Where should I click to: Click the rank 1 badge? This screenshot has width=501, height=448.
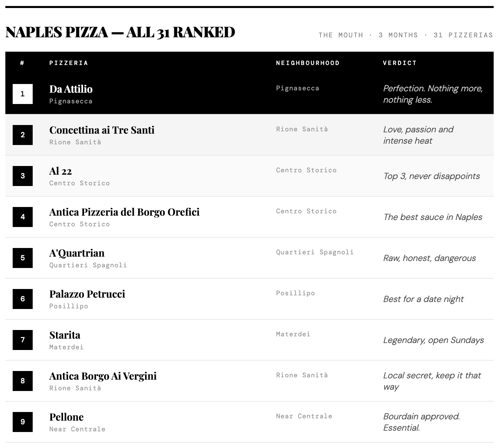[x=23, y=94]
